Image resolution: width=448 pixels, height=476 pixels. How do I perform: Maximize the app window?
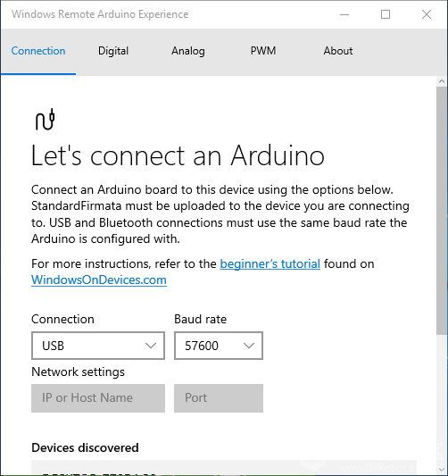(386, 14)
